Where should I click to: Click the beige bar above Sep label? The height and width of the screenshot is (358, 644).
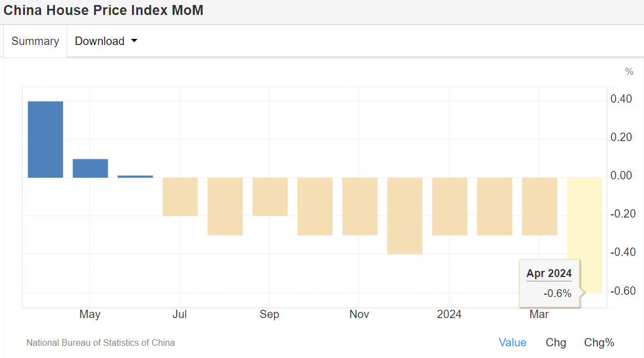270,196
